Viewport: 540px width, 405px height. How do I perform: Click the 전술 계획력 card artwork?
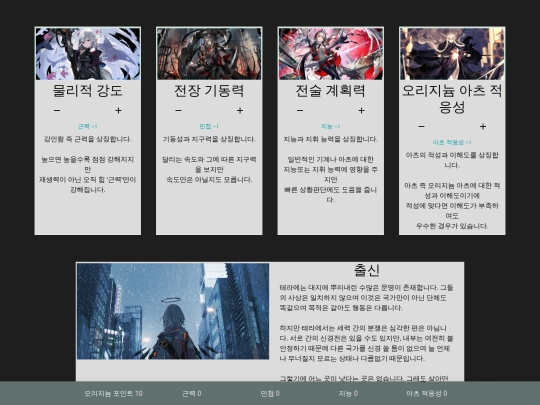(331, 54)
